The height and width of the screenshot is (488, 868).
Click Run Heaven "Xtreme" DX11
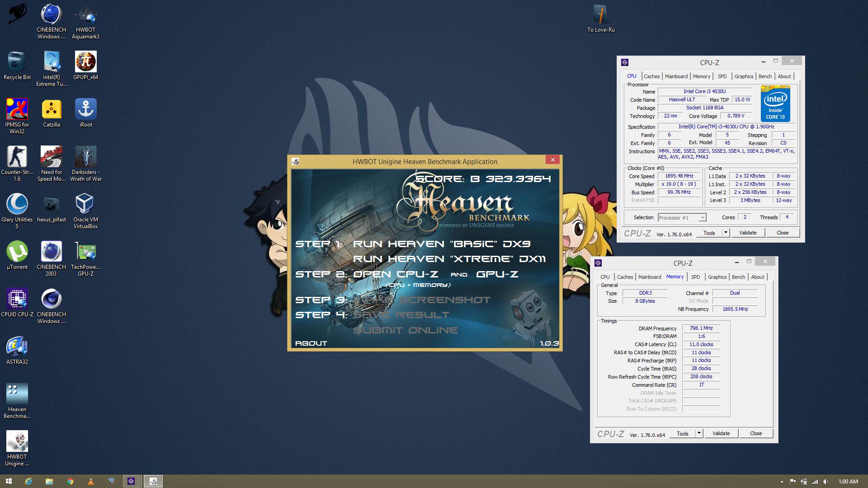pos(449,259)
